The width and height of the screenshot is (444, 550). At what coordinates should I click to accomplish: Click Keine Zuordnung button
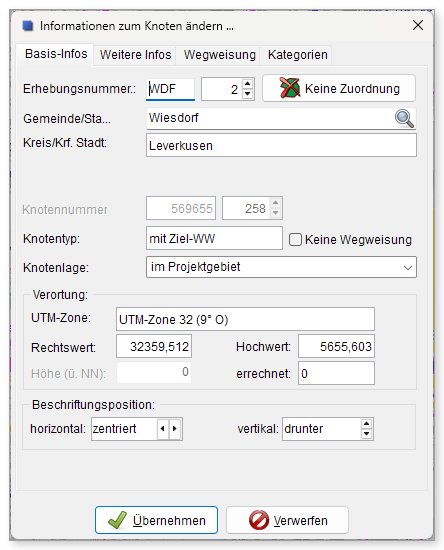point(339,88)
